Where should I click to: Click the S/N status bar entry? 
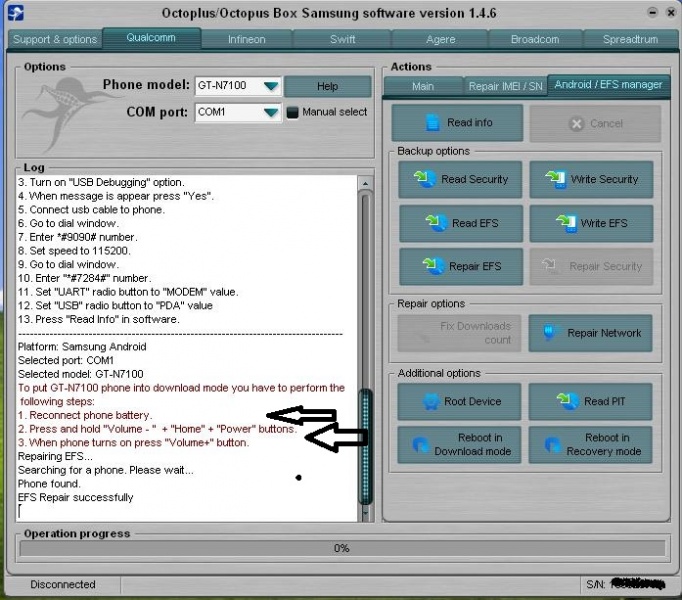(625, 584)
